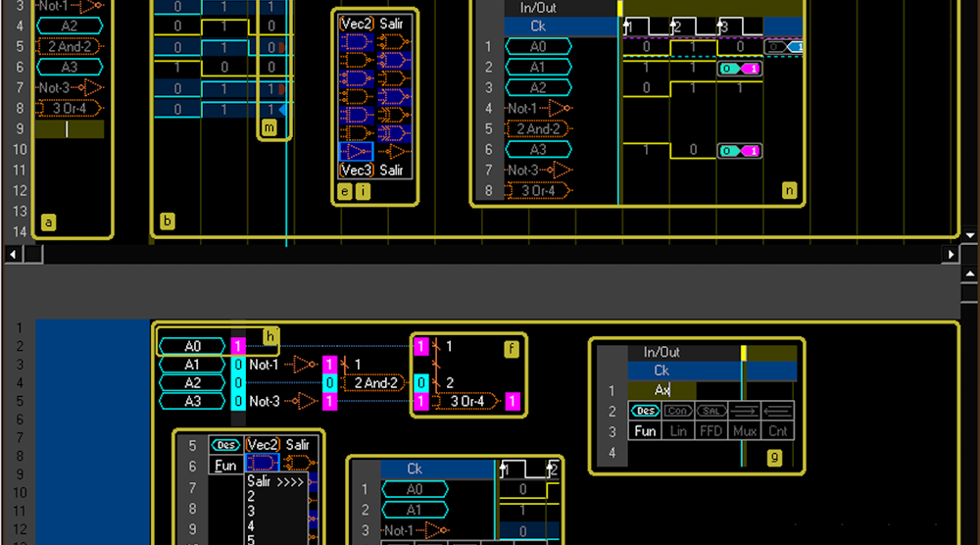Image resolution: width=980 pixels, height=545 pixels.
Task: Pick option 3 in the gate dropdown list
Action: pos(251,511)
